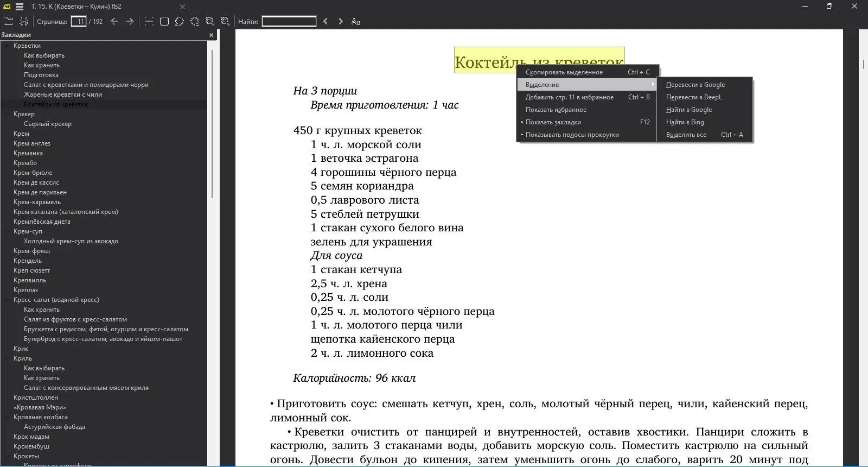The width and height of the screenshot is (868, 467).
Task: Toggle the Match Case search option
Action: (356, 21)
